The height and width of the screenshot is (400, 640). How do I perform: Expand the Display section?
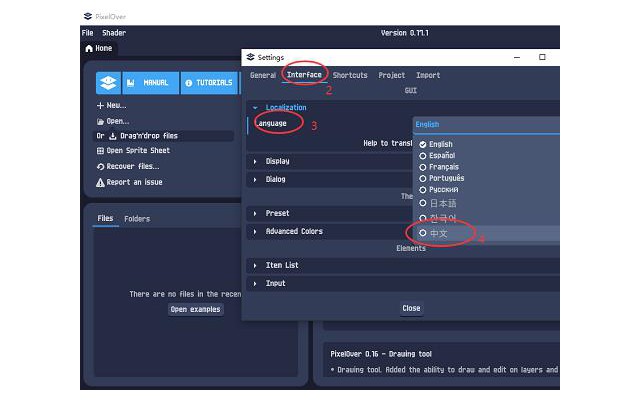[x=255, y=162]
